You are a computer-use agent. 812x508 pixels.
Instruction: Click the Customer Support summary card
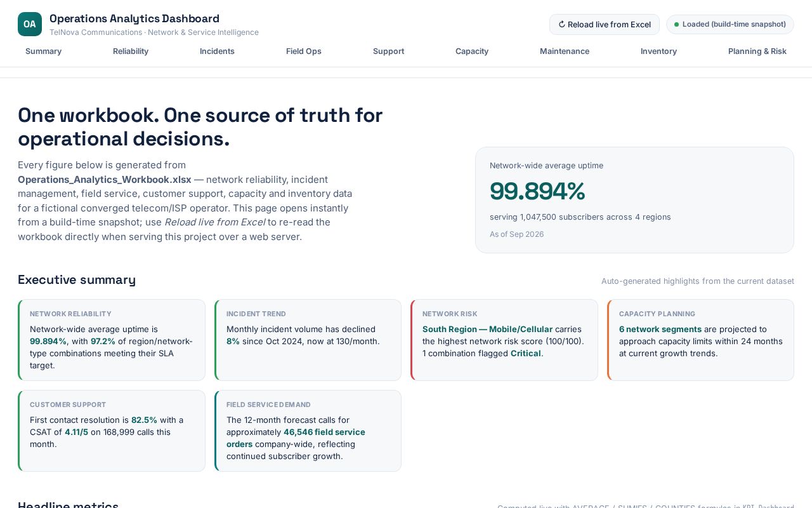[x=112, y=431]
